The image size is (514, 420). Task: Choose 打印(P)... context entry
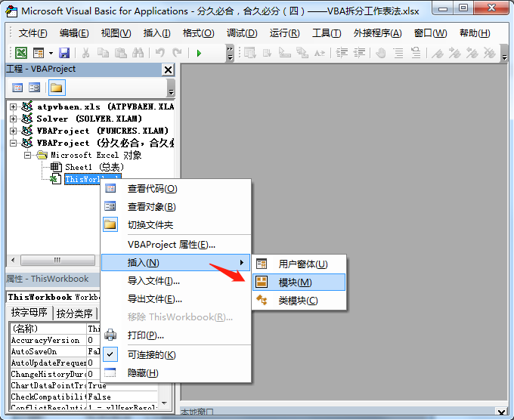click(176, 335)
